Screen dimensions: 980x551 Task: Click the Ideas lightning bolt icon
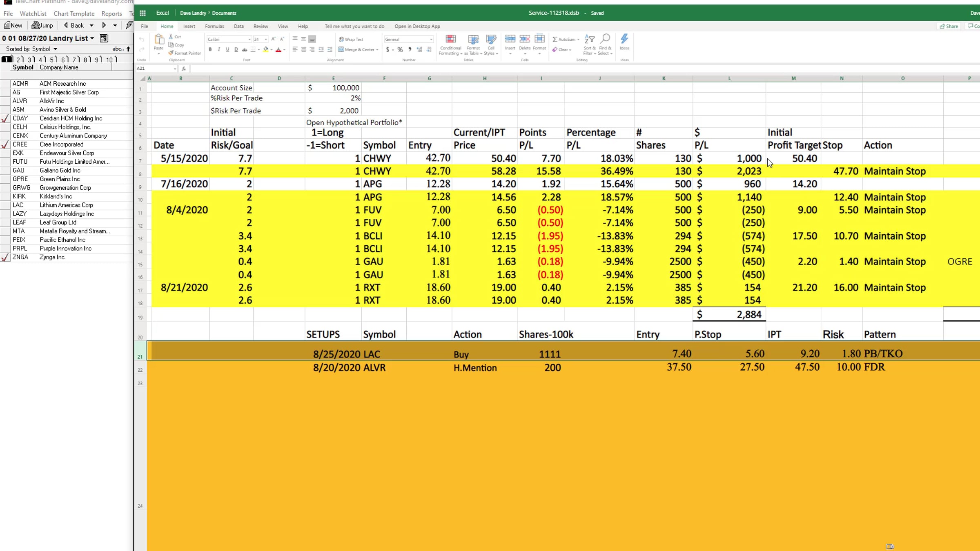tap(624, 39)
